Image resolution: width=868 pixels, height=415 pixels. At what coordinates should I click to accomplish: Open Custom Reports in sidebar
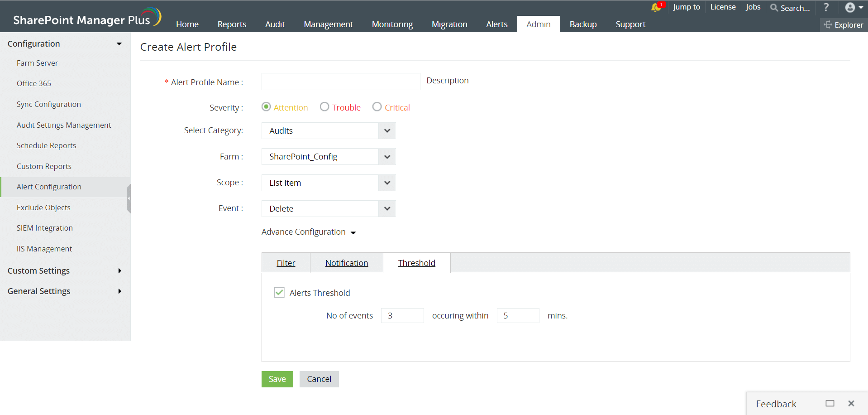(44, 166)
